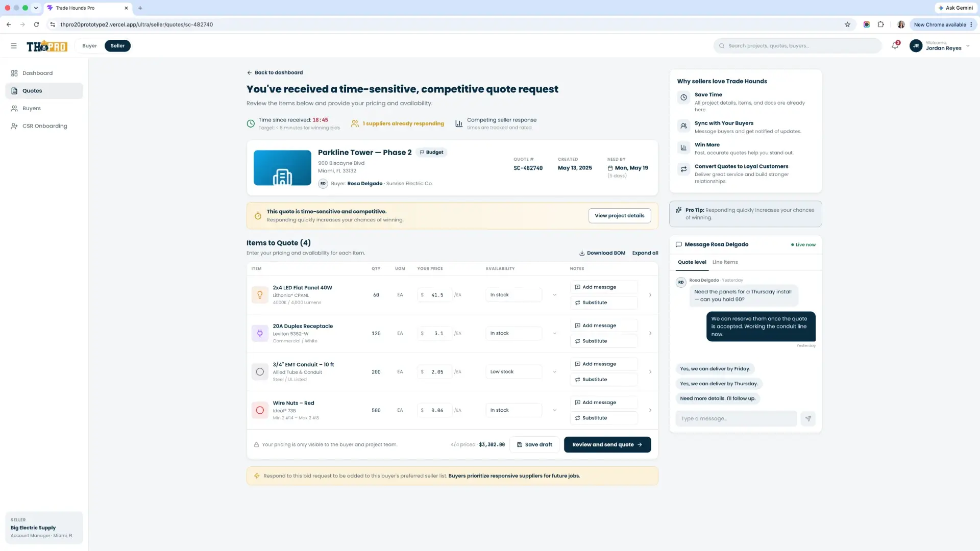Click the Save Time clock icon
This screenshot has width=980, height=551.
click(683, 97)
